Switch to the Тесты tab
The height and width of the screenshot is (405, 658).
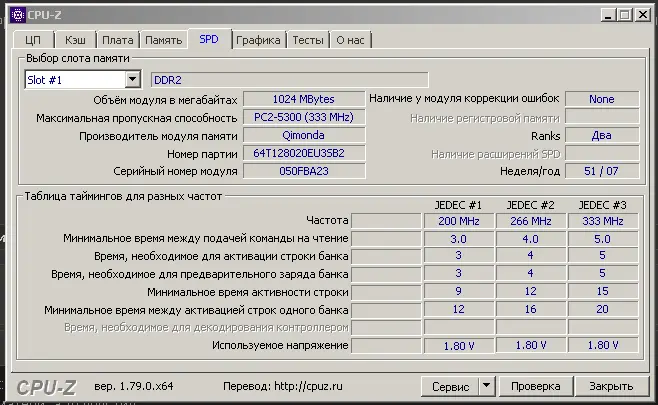308,40
